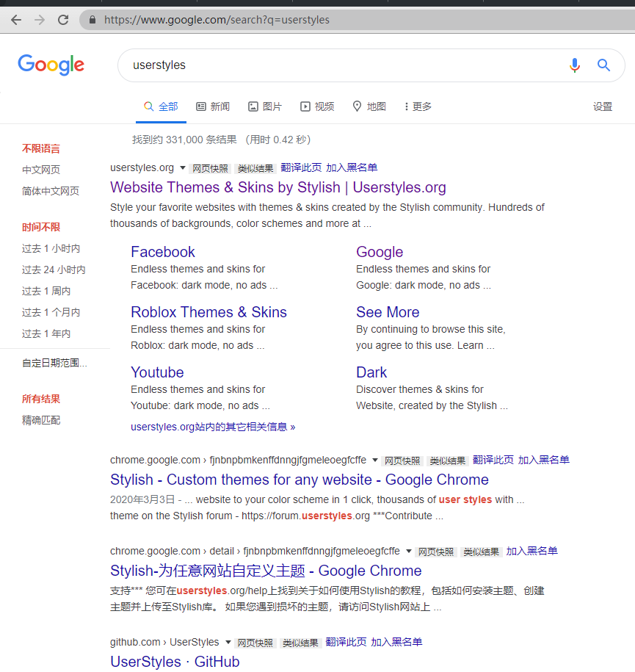This screenshot has width=635, height=672.
Task: Expand dropdown arrow after first chrome.google.com result
Action: click(375, 460)
